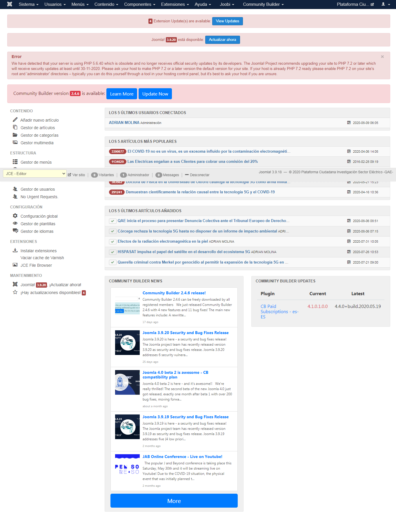
Task: Click the calendar icon beside 2020-08-06 08:51
Action: click(349, 221)
